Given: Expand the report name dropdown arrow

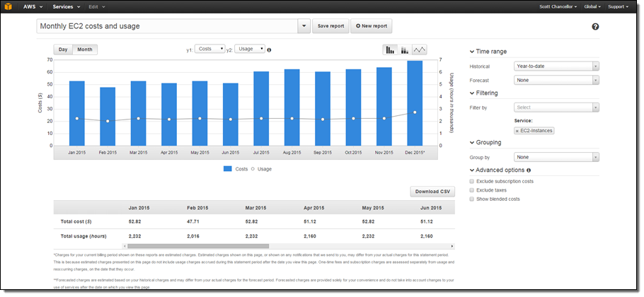Looking at the screenshot, I should [x=304, y=26].
